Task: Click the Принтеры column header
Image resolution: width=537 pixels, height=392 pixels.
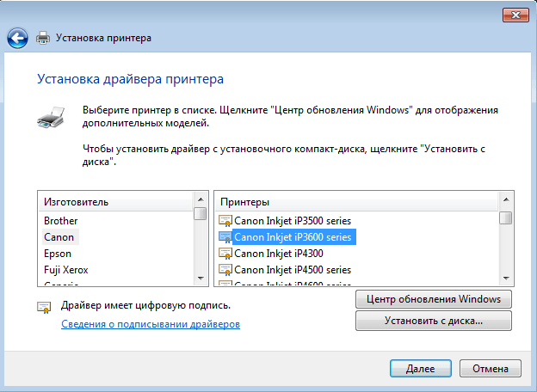Action: (355, 202)
